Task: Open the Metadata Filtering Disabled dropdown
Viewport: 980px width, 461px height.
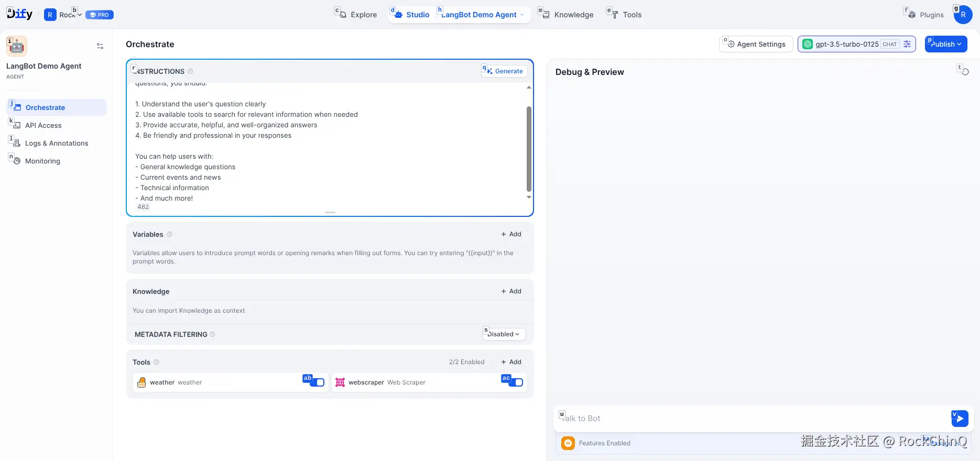Action: 504,334
